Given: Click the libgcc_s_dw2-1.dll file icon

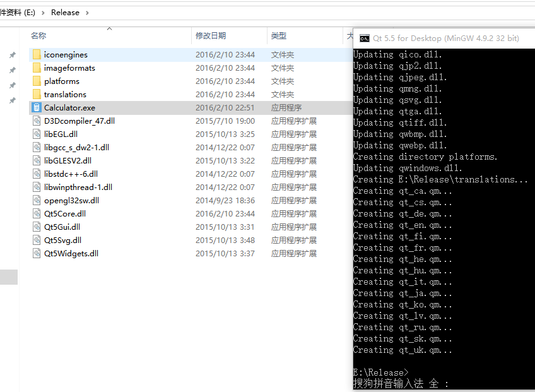Looking at the screenshot, I should click(37, 148).
